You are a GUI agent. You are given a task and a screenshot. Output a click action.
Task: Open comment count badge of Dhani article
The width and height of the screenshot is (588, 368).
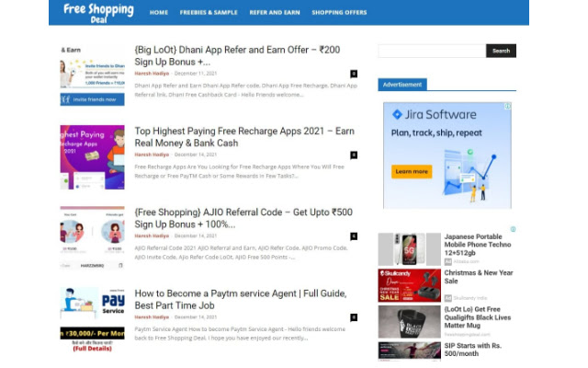coord(354,74)
